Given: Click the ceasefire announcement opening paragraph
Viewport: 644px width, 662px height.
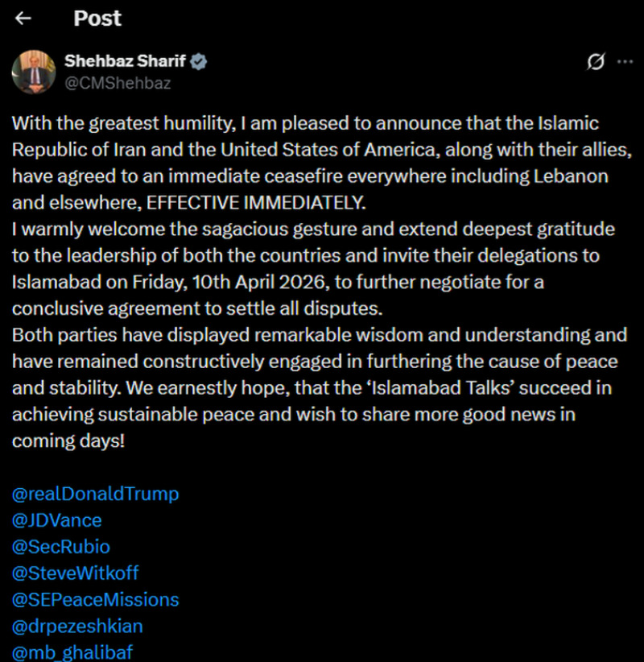Looking at the screenshot, I should (306, 150).
